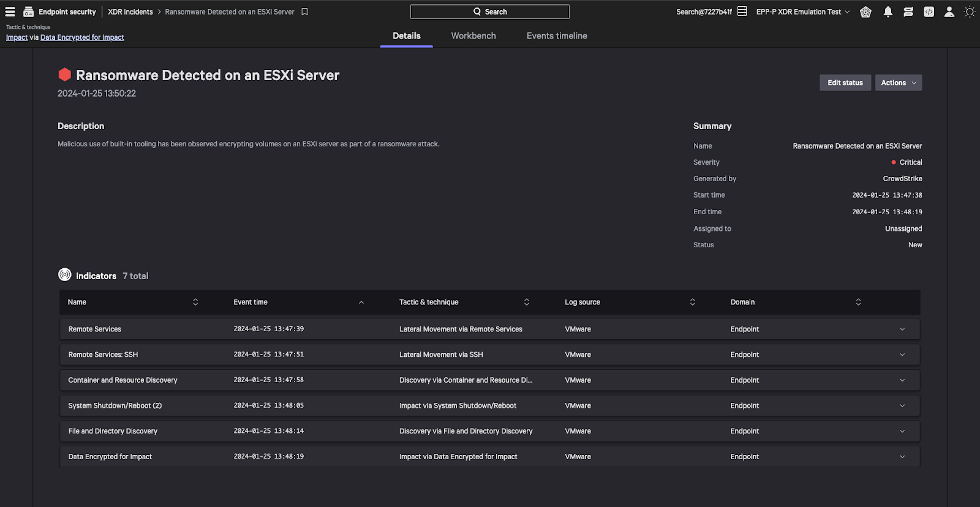Expand the Remote Services: SSH row
The height and width of the screenshot is (507, 980).
(x=902, y=355)
